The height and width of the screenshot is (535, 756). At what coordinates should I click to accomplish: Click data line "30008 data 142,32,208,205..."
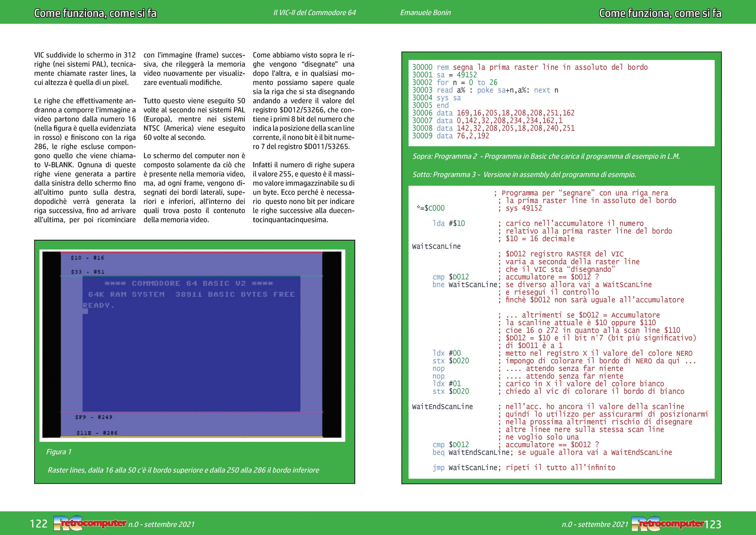[x=493, y=128]
